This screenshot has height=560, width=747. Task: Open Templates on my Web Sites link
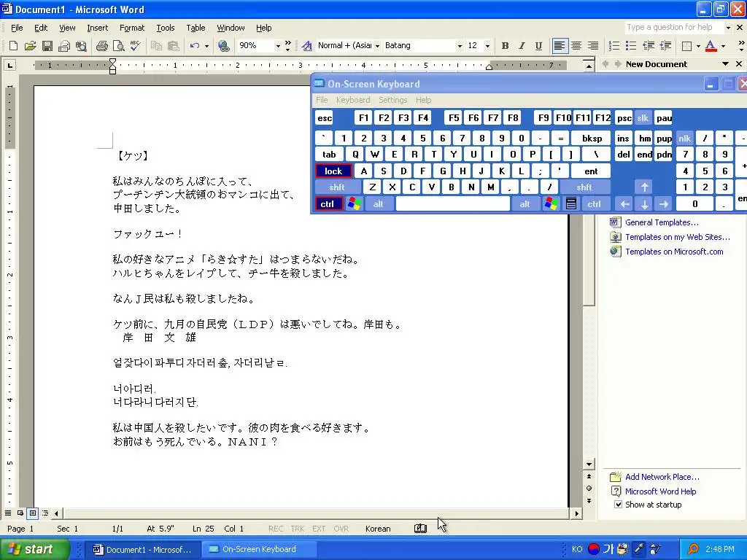tap(678, 237)
